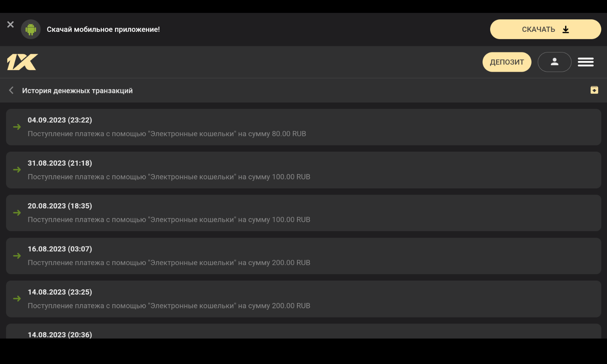Select the green arrow for 14.08.2023 23:25 transaction

coord(17,299)
